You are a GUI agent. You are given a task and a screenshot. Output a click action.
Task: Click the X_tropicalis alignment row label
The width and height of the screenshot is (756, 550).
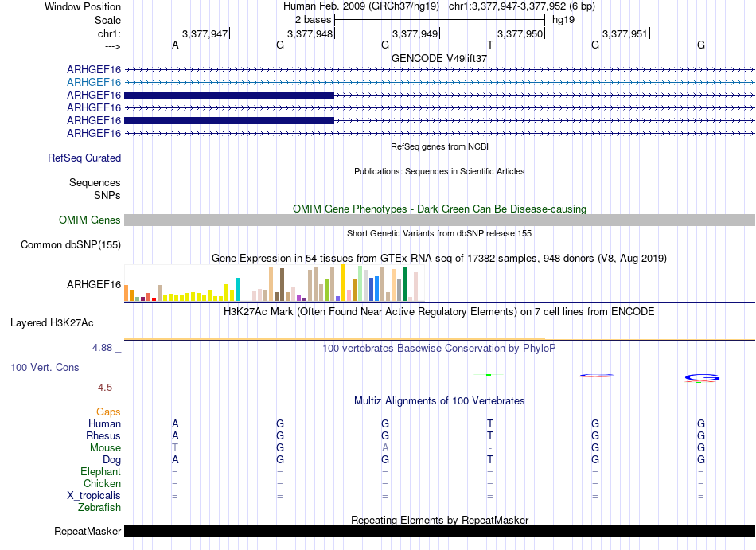click(94, 496)
